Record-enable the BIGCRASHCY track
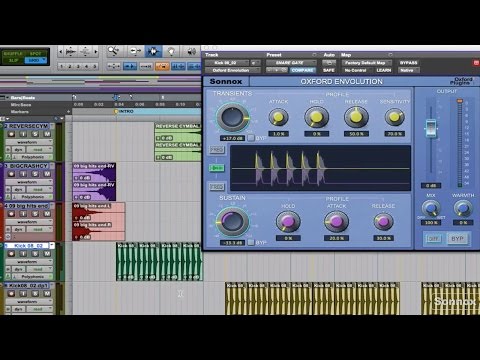Image resolution: width=480 pixels, height=360 pixels. (x=11, y=174)
